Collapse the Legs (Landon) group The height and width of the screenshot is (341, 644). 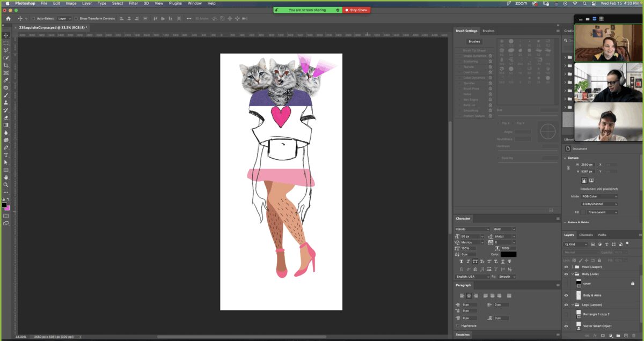[x=572, y=305]
